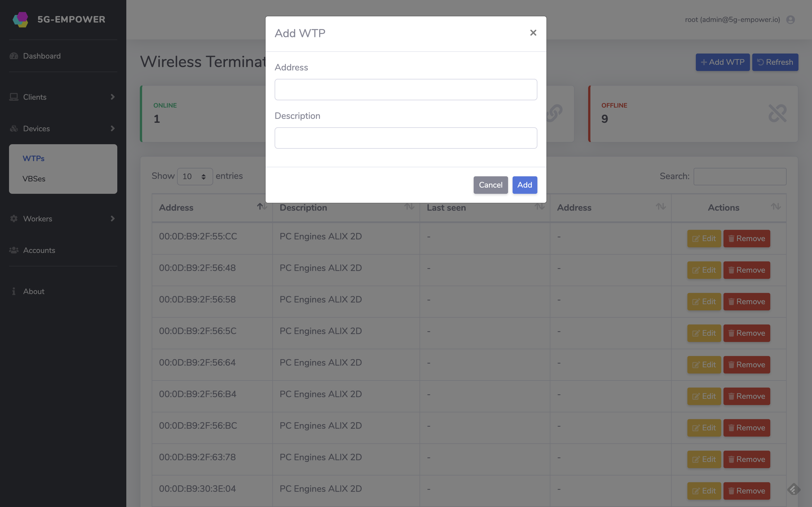Click Remove for 00:0D:B9:30:3E:04

coord(747,491)
